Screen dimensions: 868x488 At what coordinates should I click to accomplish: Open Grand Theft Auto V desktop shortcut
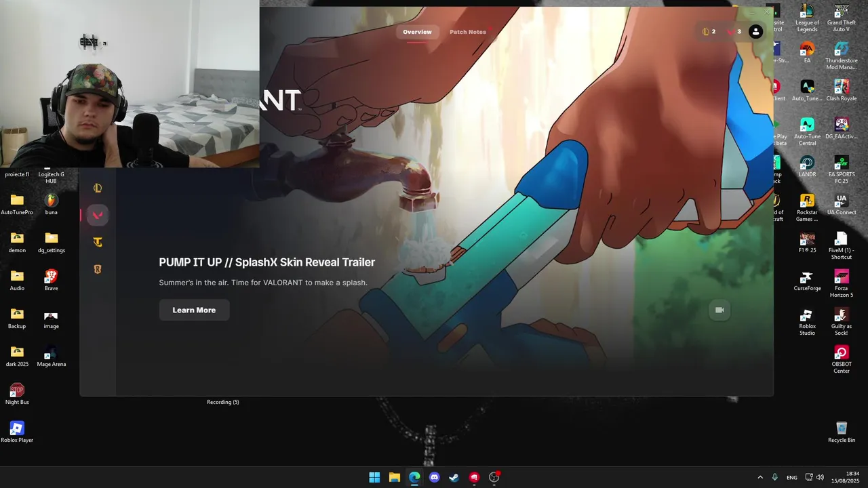[x=842, y=18]
